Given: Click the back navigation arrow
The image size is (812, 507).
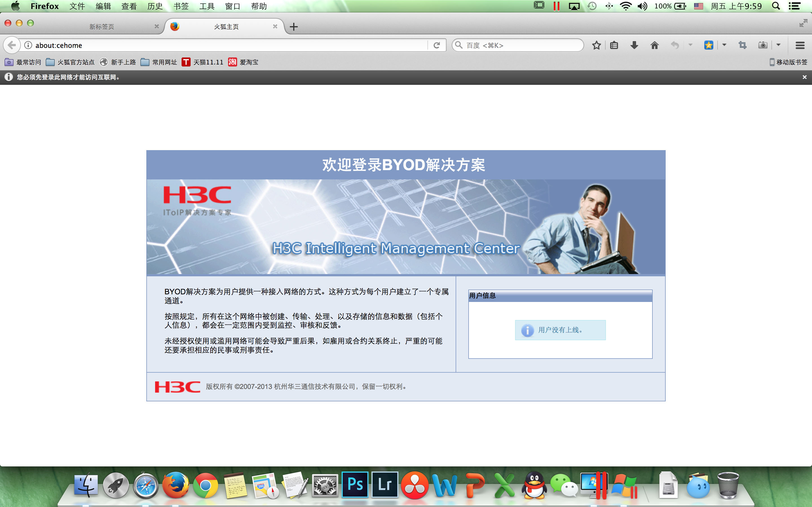Looking at the screenshot, I should (12, 45).
